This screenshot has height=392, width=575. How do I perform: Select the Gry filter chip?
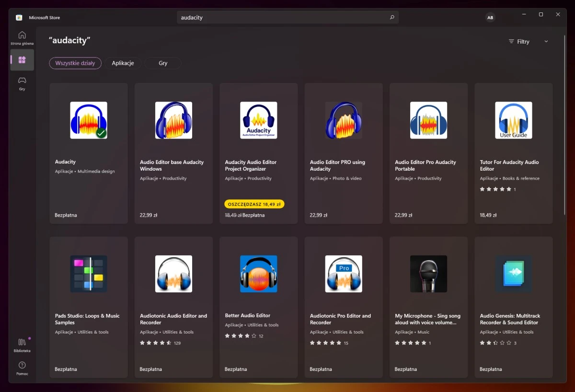tap(163, 63)
